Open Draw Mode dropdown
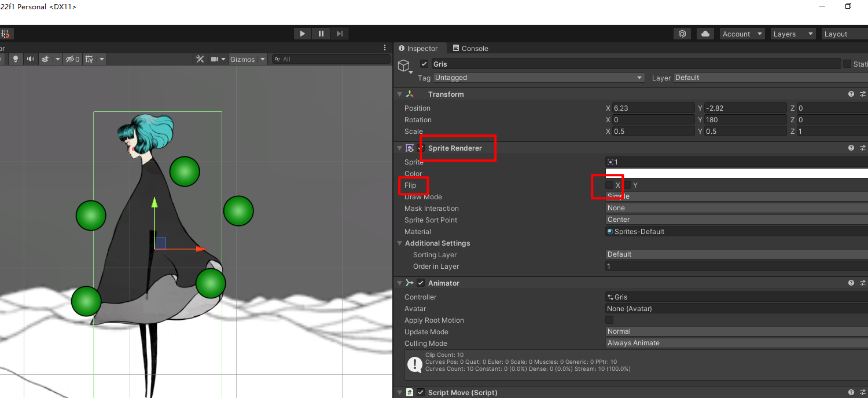Image resolution: width=868 pixels, height=398 pixels. (x=737, y=196)
